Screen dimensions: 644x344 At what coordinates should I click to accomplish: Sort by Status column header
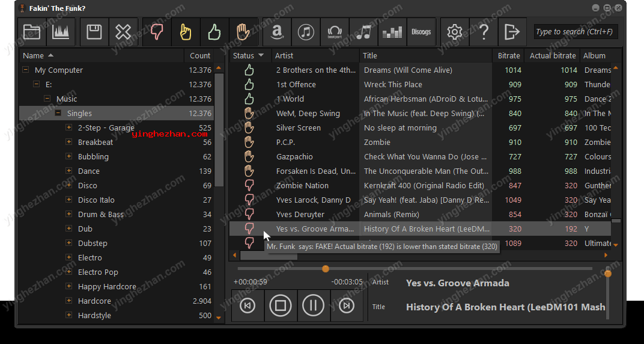coord(250,55)
